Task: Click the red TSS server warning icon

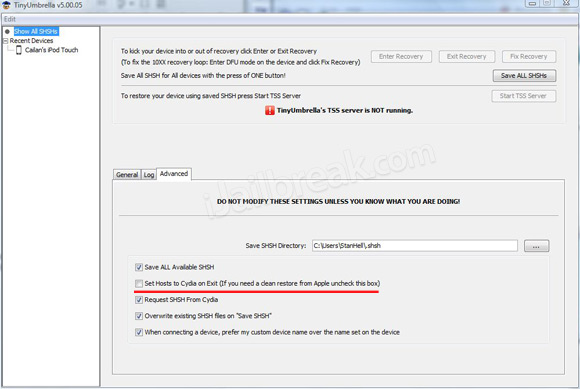Action: point(270,110)
